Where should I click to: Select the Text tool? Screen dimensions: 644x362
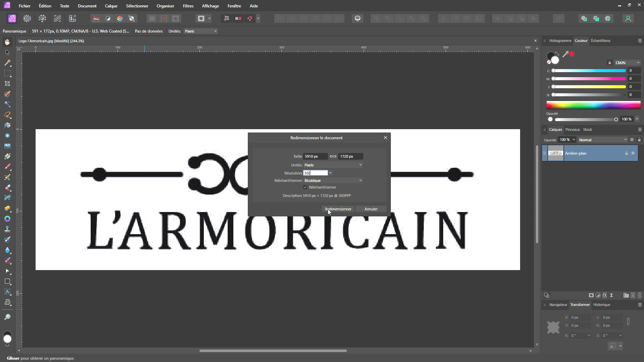pos(7,292)
